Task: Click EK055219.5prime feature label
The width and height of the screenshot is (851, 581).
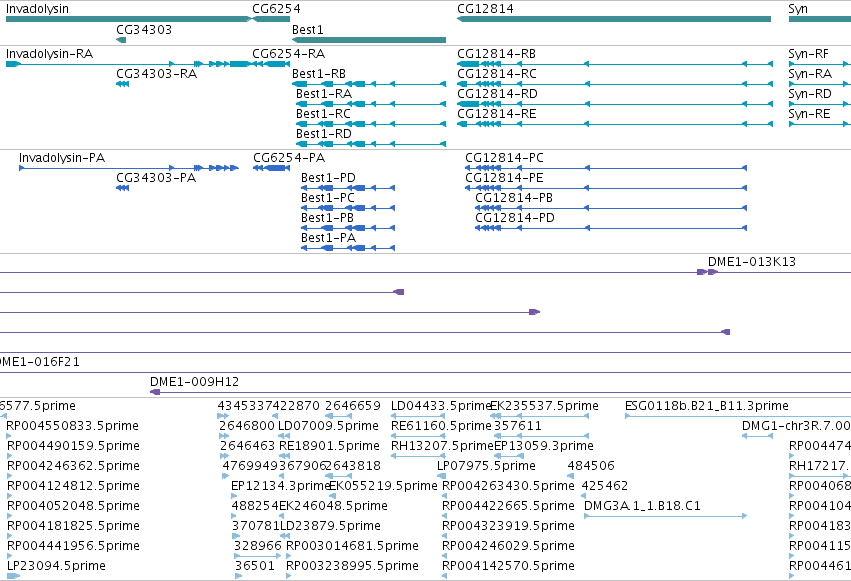Action: (383, 486)
